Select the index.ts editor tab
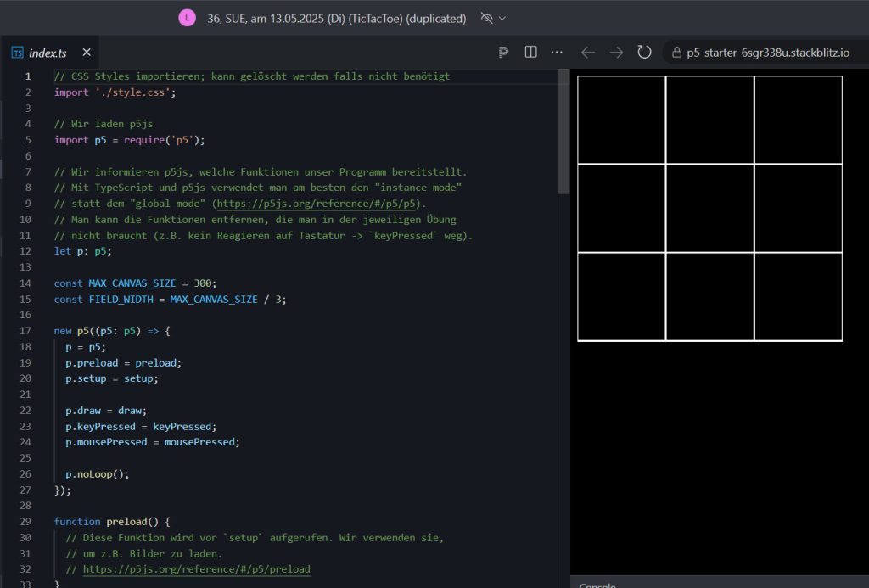The width and height of the screenshot is (869, 588). (x=48, y=53)
